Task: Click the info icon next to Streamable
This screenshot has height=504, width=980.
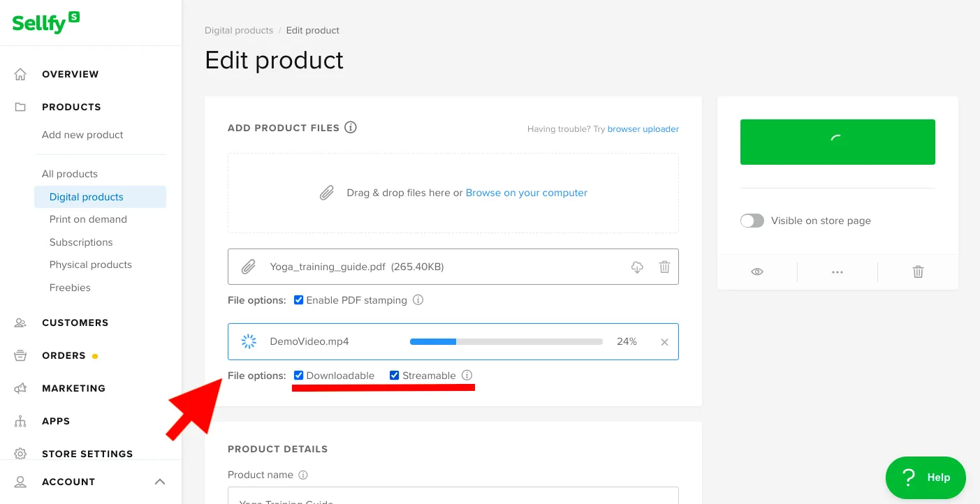Action: pyautogui.click(x=467, y=376)
